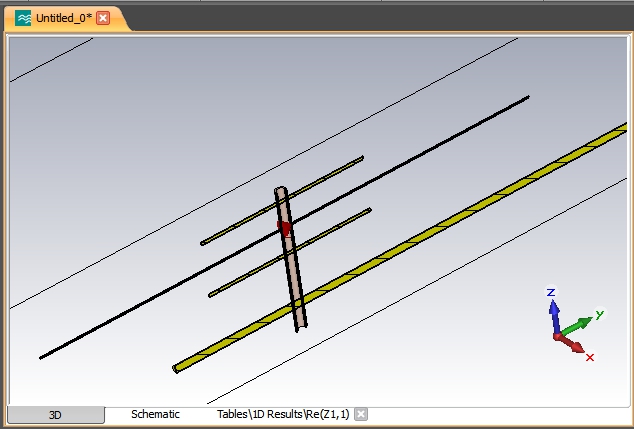Click the CST project icon on Untitled_0 tab
Screen dimensions: 634x429
[x=23, y=18]
